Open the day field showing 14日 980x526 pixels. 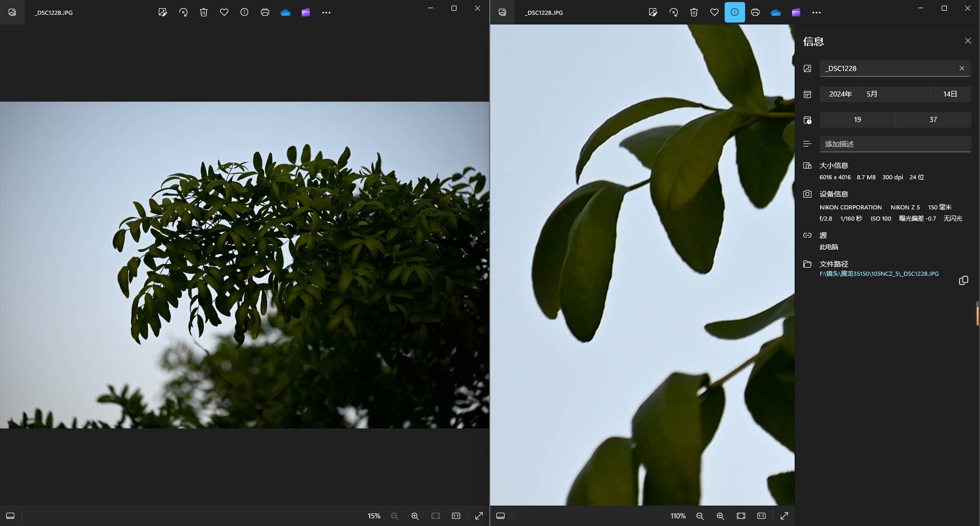coord(950,94)
